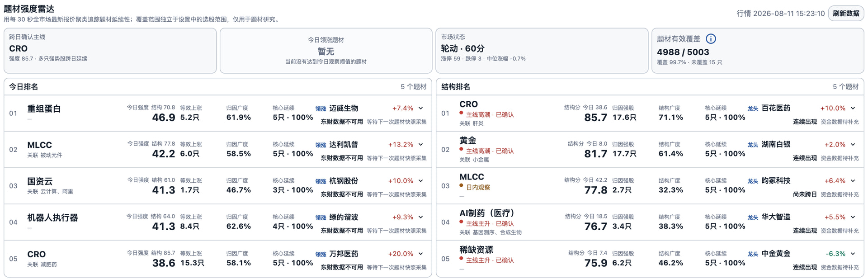Screen dimensions: 868x279
Task: Expand the 杭钢股份 国资云 row chevron
Action: click(x=421, y=180)
